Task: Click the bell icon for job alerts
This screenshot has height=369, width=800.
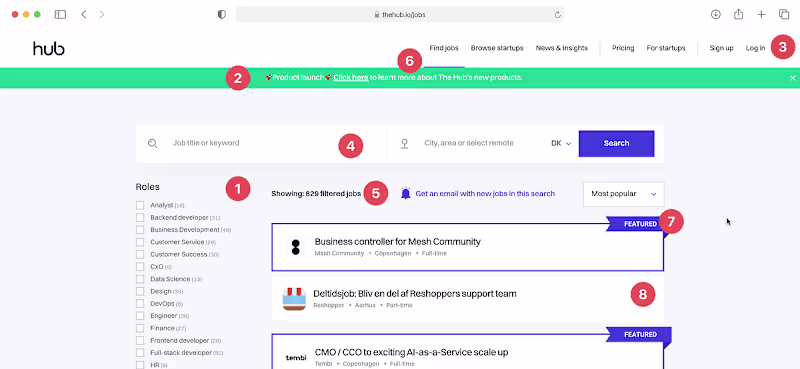Action: pos(406,193)
